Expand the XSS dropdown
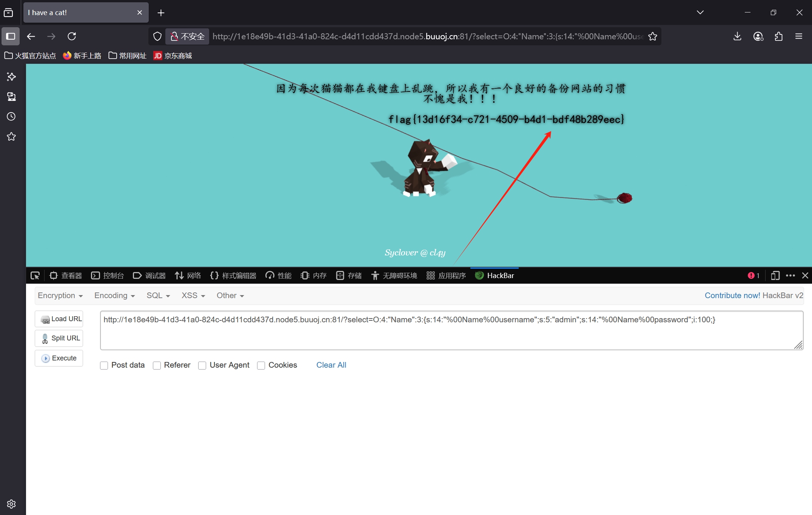 (x=193, y=295)
